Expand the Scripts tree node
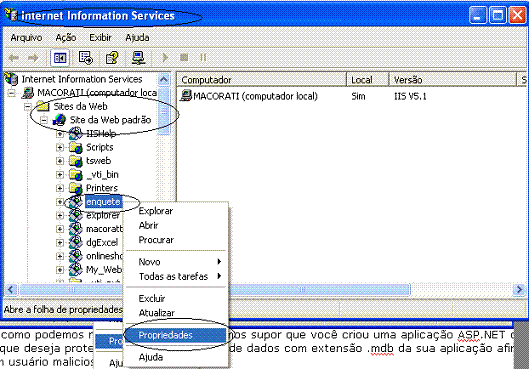The width and height of the screenshot is (529, 369). click(x=60, y=147)
